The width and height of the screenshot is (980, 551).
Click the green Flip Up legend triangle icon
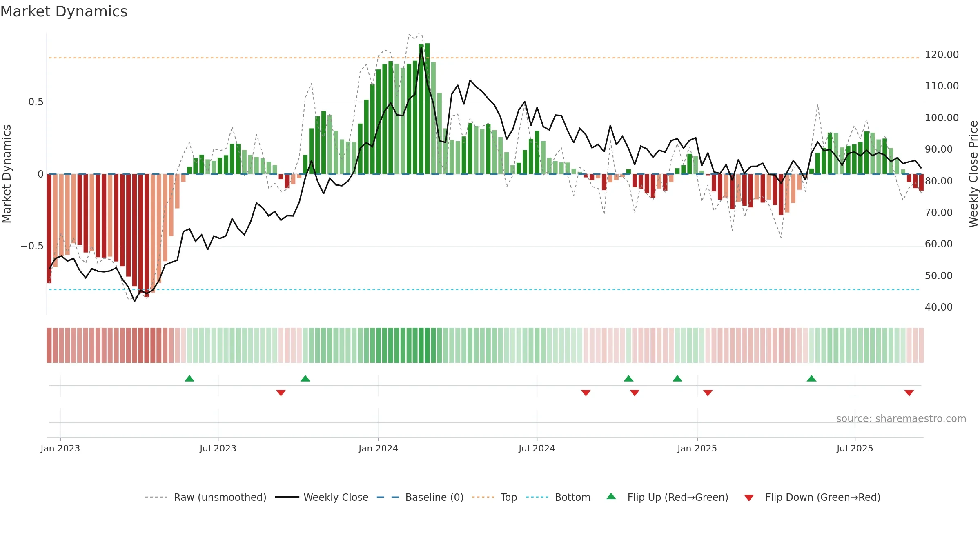tap(611, 496)
